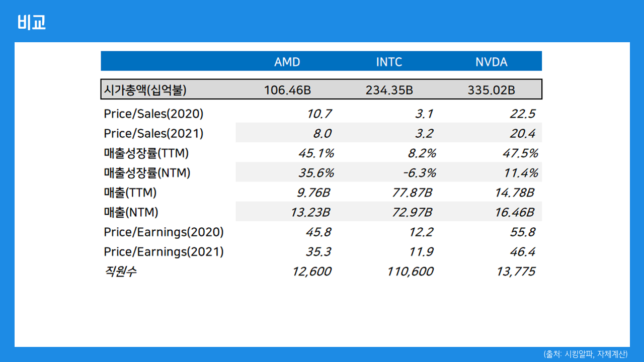Select AMD employee count 12,600
The width and height of the screenshot is (644, 362).
(311, 271)
